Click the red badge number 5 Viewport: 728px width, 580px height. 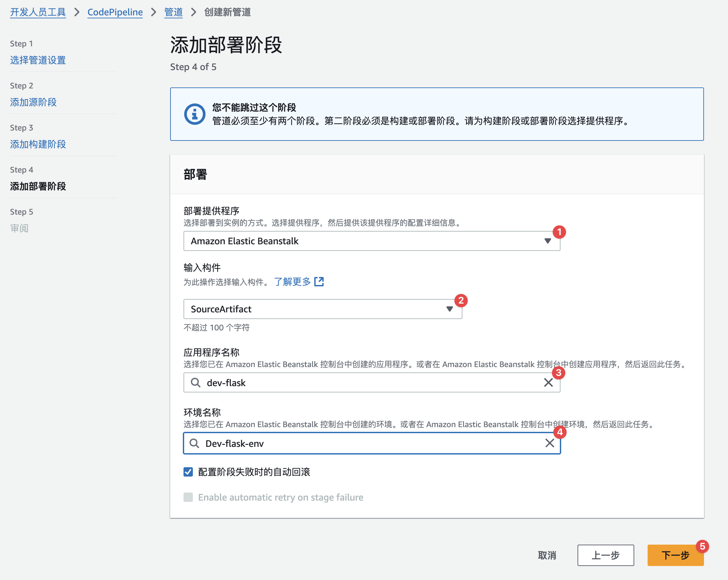[x=702, y=546]
